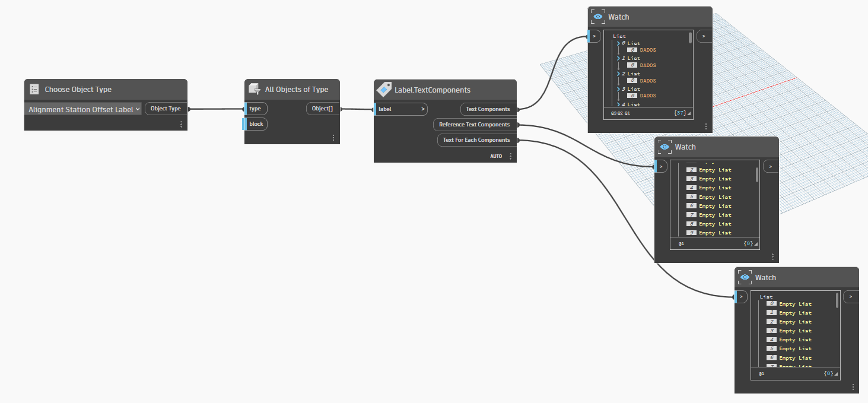Click the block input port

click(x=255, y=124)
